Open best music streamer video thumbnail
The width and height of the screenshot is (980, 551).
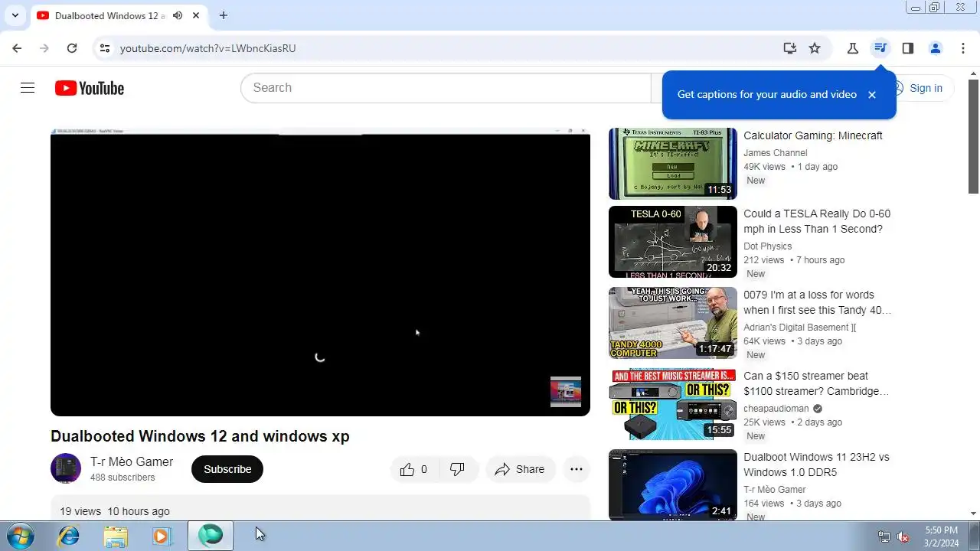pos(673,404)
